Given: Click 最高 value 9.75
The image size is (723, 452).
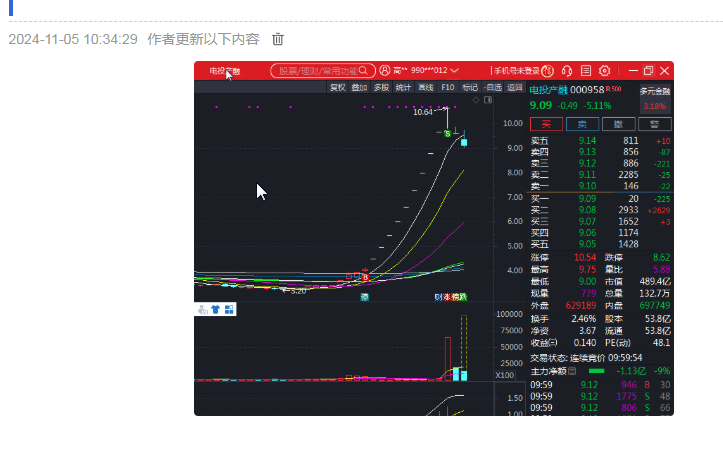Looking at the screenshot, I should tap(587, 269).
